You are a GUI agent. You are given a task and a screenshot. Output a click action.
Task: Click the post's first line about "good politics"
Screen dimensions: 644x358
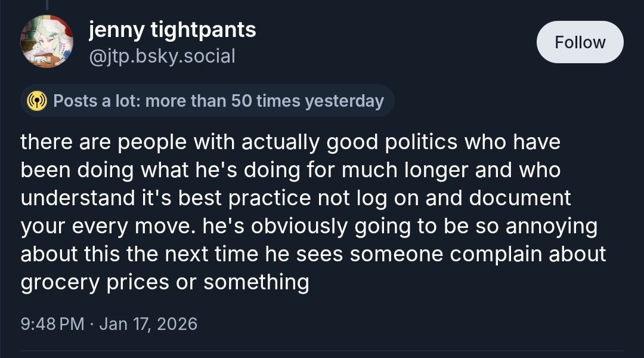290,143
